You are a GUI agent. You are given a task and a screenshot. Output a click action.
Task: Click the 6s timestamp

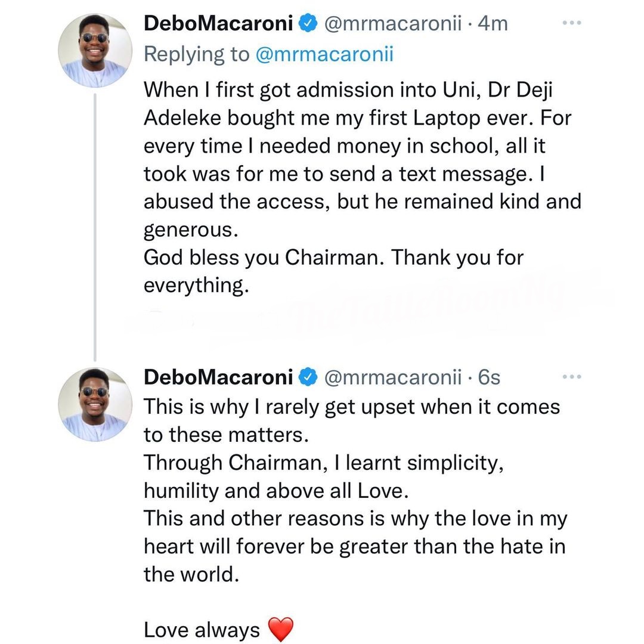pyautogui.click(x=489, y=377)
